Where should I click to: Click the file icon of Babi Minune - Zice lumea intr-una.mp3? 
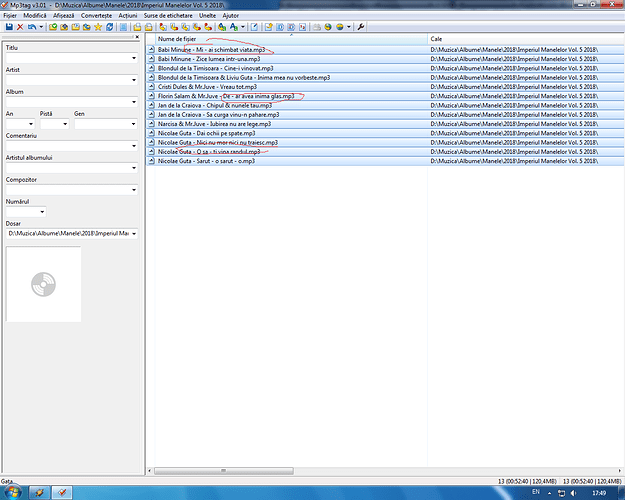(x=151, y=59)
